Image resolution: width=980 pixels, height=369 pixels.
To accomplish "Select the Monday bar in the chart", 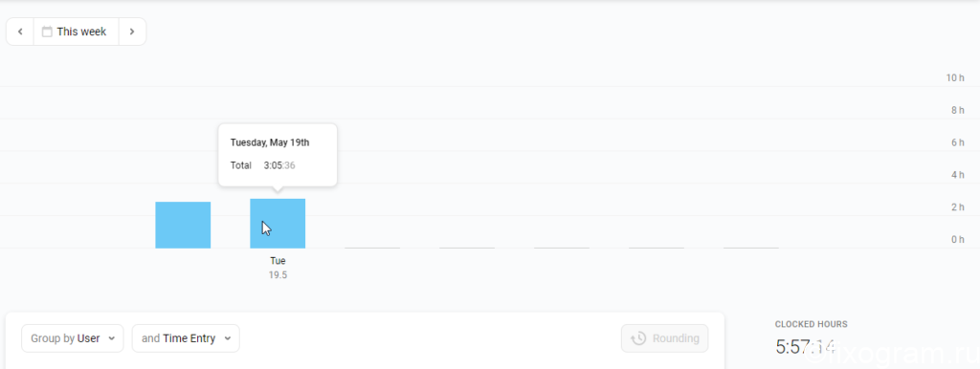I will 183,225.
